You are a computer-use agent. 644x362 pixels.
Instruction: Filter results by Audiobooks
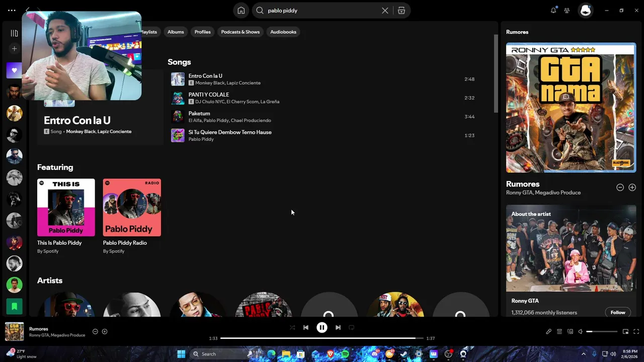coord(283,32)
